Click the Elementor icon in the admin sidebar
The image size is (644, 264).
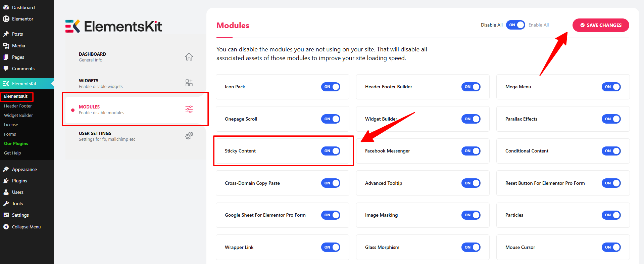(x=6, y=19)
